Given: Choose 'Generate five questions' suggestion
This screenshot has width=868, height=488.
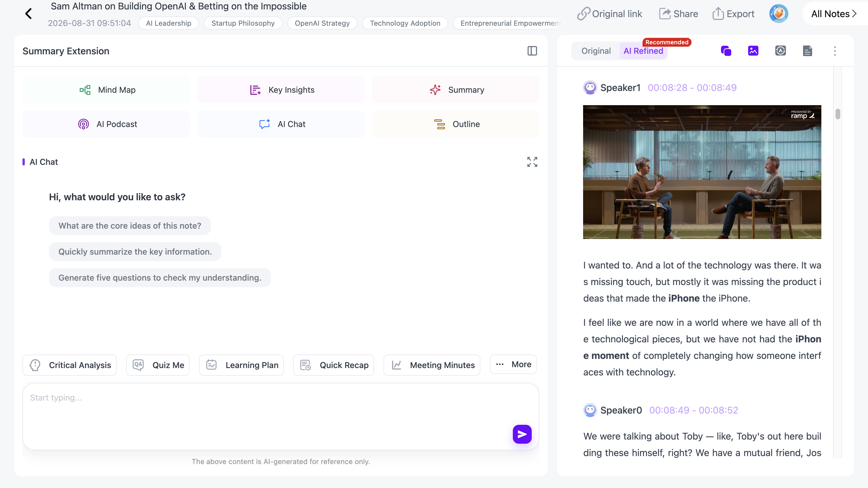Looking at the screenshot, I should (x=160, y=278).
